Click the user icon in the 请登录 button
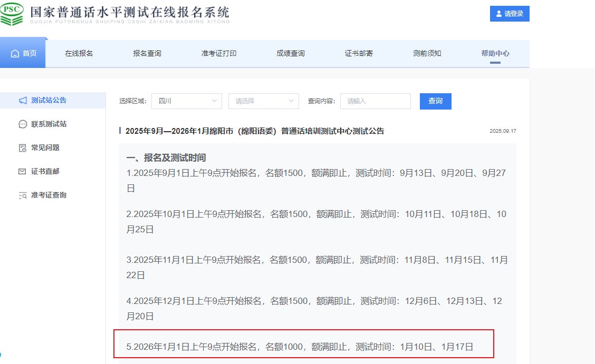The height and width of the screenshot is (364, 595). (x=499, y=14)
